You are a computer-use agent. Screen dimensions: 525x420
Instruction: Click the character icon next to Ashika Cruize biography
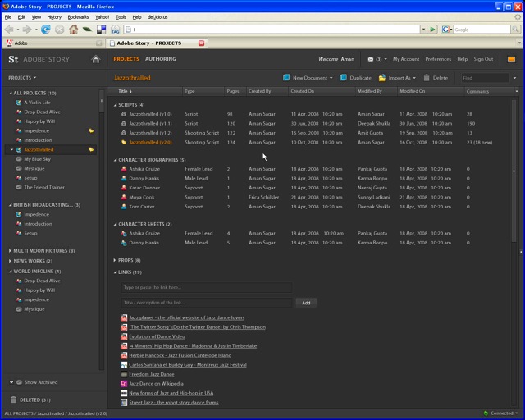tap(124, 169)
